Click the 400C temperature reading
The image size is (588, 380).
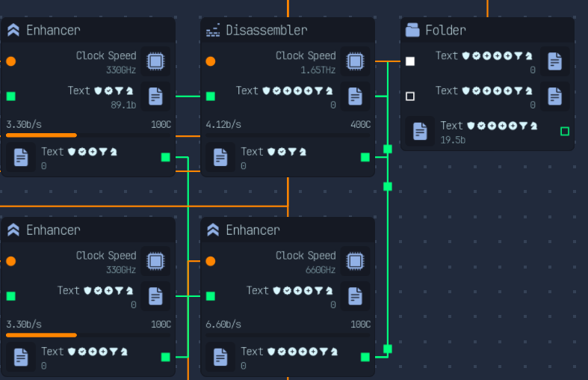tap(360, 124)
